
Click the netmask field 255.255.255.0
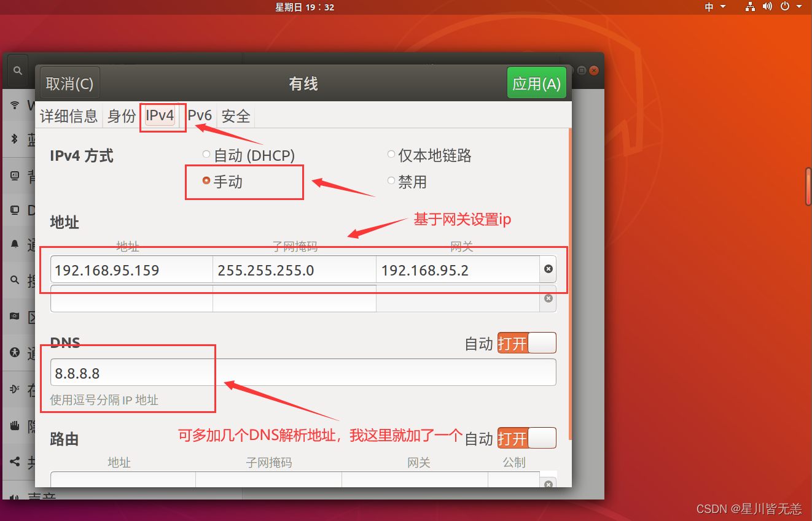(x=294, y=269)
